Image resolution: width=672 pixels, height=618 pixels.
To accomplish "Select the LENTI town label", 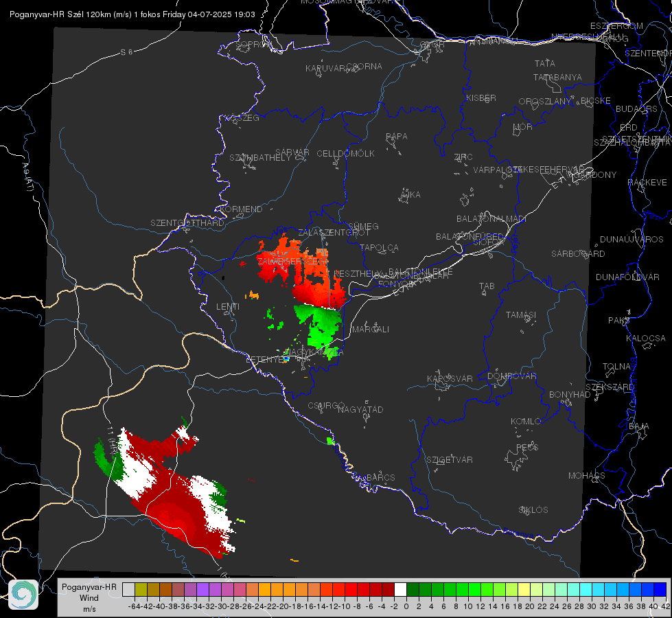I will coord(228,307).
